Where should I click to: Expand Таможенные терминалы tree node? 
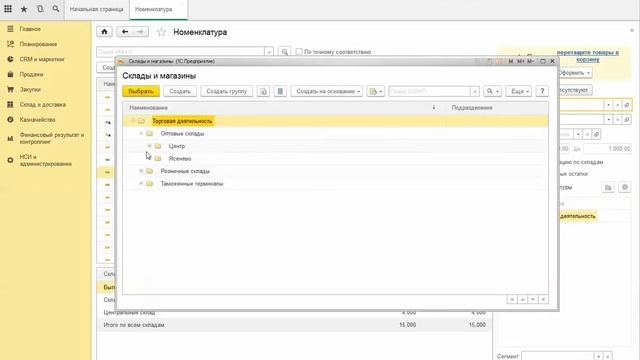coord(141,184)
